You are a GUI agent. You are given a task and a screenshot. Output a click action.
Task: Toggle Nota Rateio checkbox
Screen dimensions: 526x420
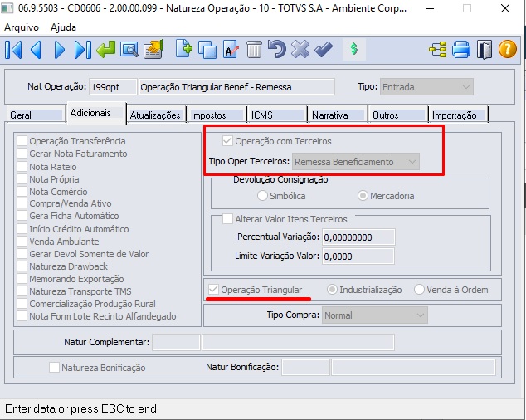(22, 167)
